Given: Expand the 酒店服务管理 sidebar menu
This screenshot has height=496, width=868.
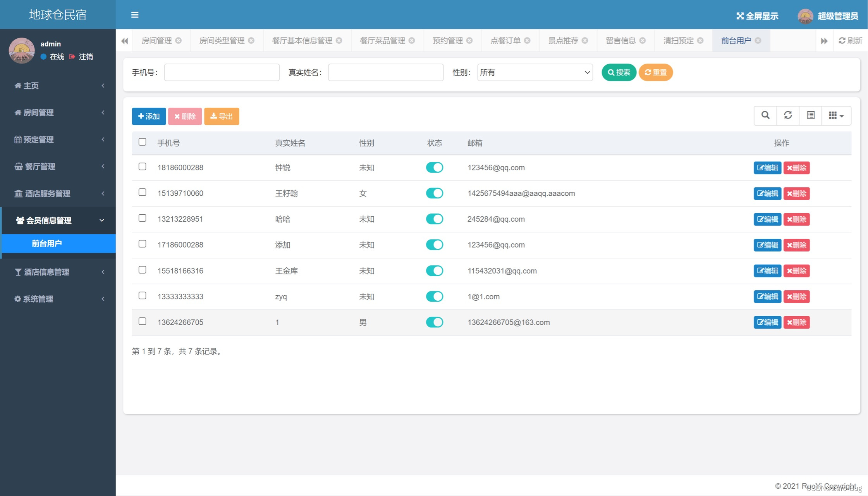Looking at the screenshot, I should coord(58,193).
